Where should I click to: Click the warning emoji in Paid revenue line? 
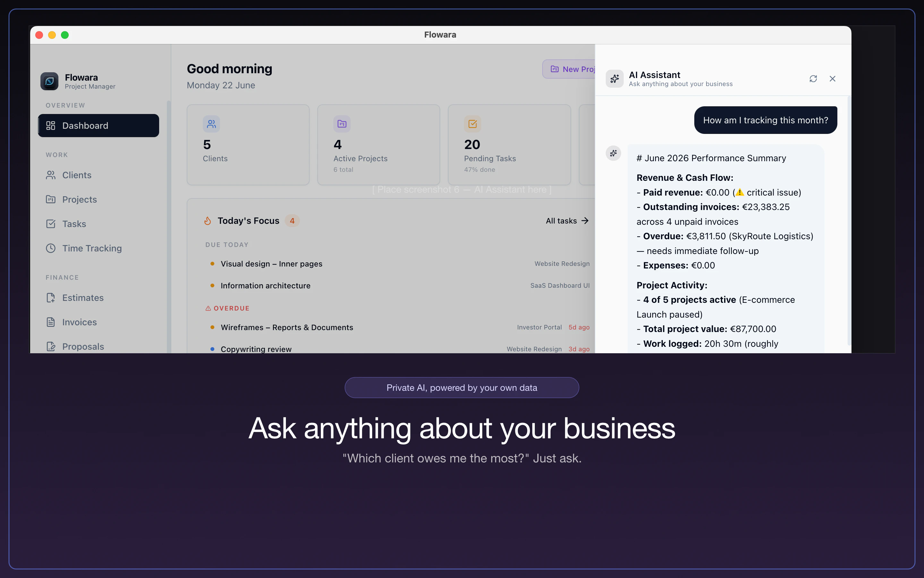tap(740, 192)
